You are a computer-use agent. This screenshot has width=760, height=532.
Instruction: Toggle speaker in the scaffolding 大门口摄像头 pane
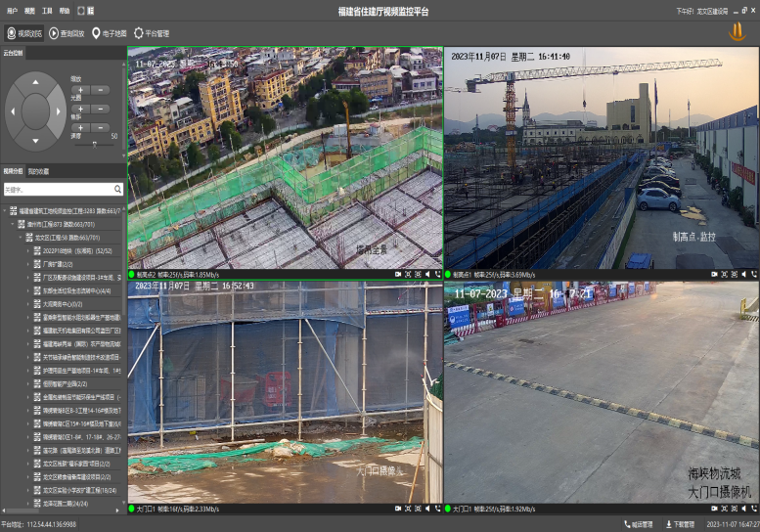click(427, 509)
